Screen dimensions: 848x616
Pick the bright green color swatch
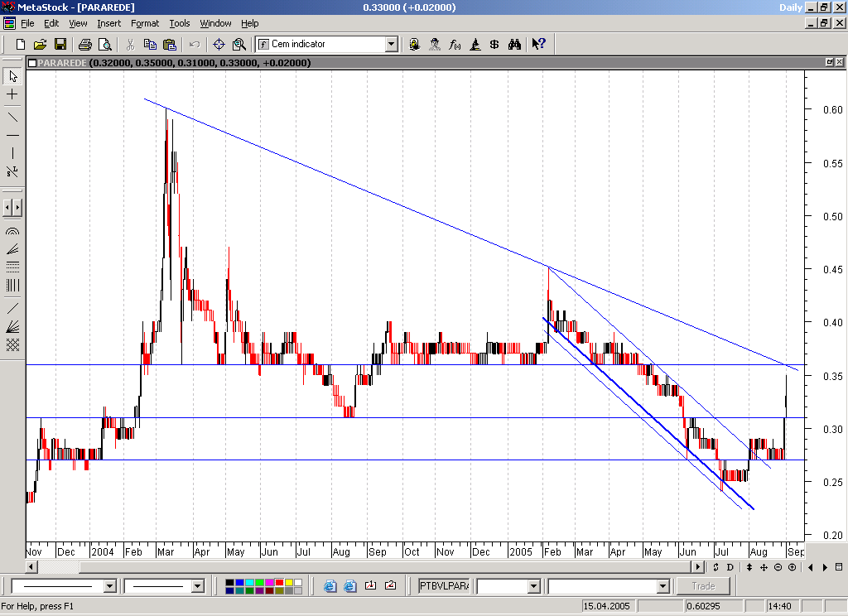[x=259, y=583]
